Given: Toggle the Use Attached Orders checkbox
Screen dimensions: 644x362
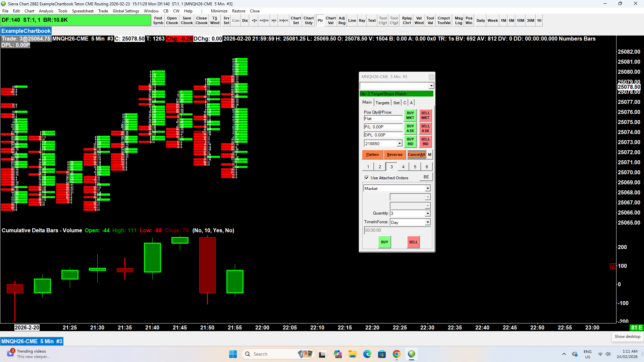Looking at the screenshot, I should pyautogui.click(x=367, y=178).
